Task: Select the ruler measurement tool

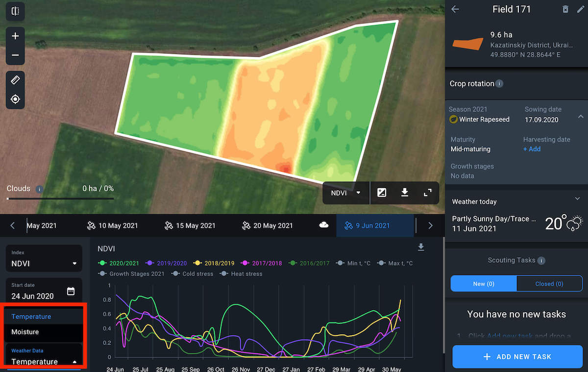Action: click(x=15, y=79)
